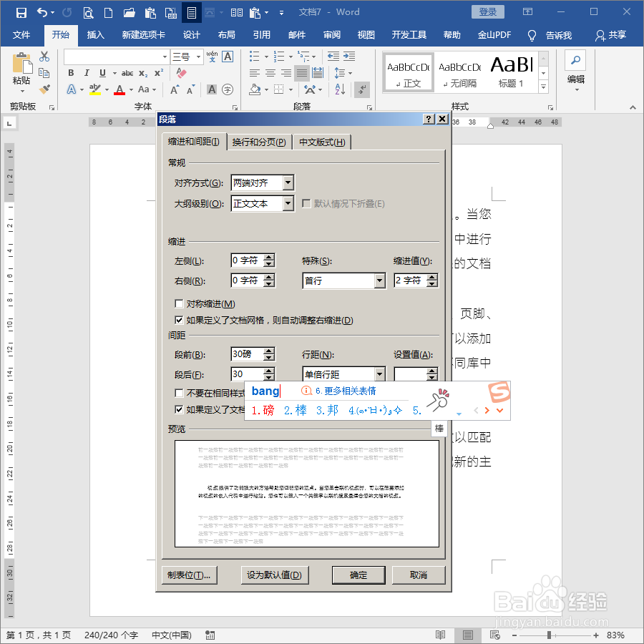Click the Copy icon in the clipboard group
This screenshot has height=644, width=644.
pyautogui.click(x=44, y=73)
